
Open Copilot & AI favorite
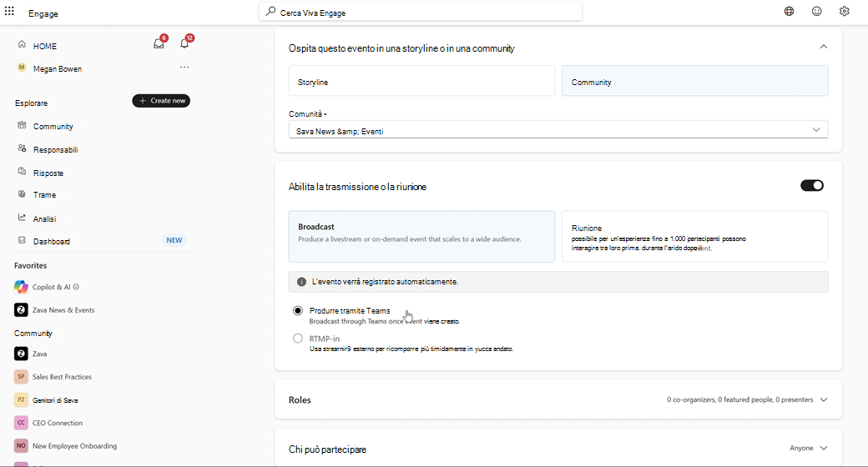tap(52, 287)
